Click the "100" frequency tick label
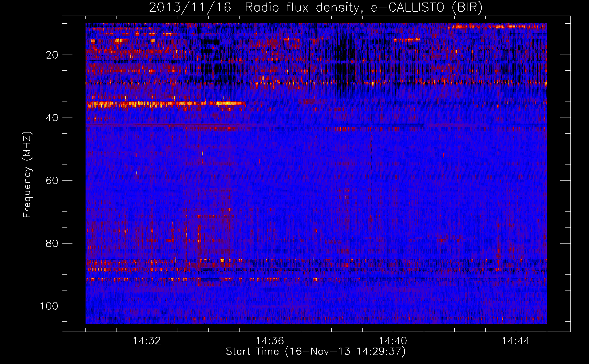589x364 pixels. click(49, 306)
